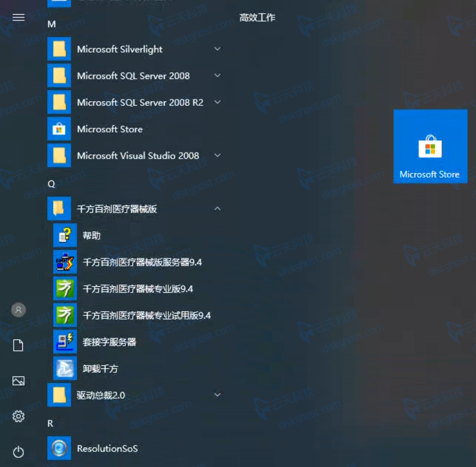Launch 千方百剂医疗器械版服务器9.4 icon

65,262
